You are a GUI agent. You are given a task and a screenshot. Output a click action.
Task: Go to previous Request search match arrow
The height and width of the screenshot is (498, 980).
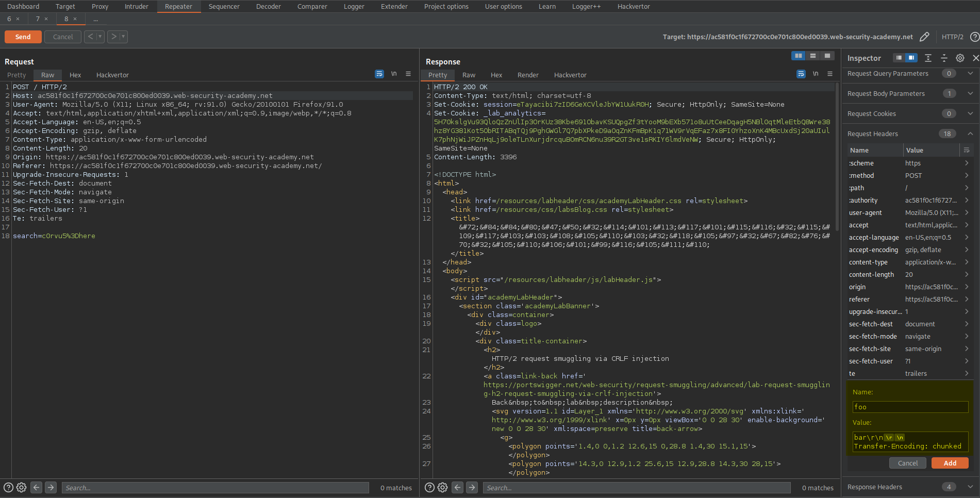point(36,487)
